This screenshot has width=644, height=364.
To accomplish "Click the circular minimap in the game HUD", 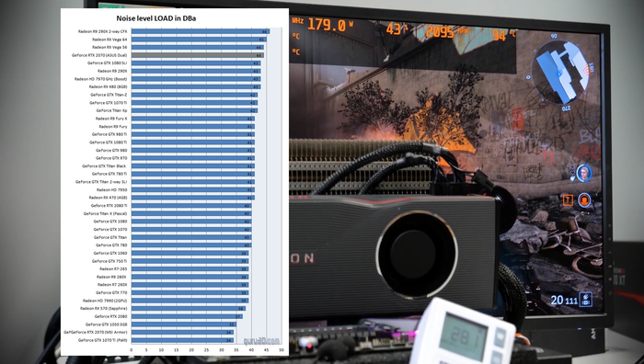I will point(560,72).
